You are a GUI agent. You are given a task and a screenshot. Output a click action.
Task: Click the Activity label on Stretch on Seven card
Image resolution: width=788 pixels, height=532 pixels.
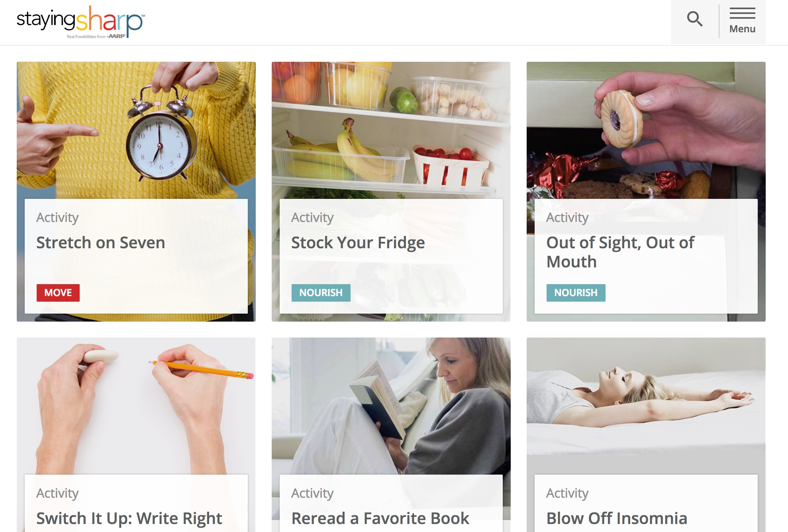(x=57, y=218)
